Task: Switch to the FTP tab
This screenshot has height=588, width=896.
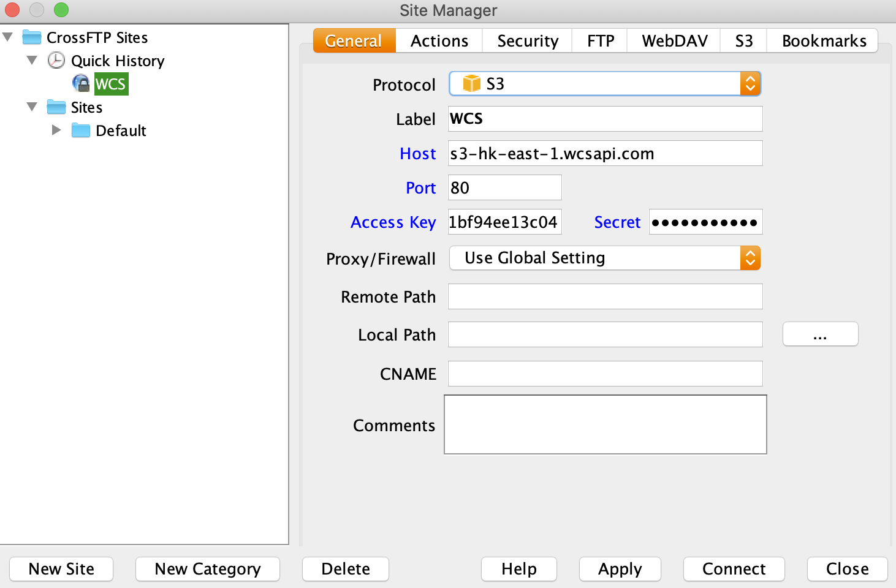Action: (x=600, y=41)
